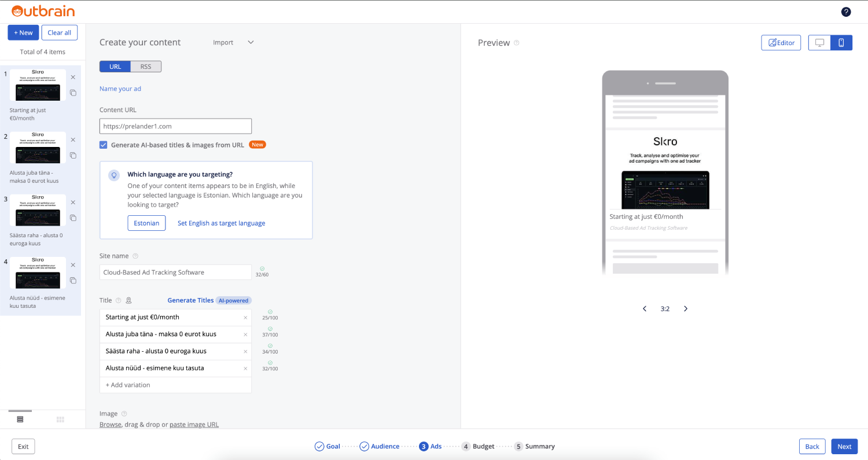Go to next preview with right arrow
Screen dimensions: 868x460
pyautogui.click(x=686, y=308)
